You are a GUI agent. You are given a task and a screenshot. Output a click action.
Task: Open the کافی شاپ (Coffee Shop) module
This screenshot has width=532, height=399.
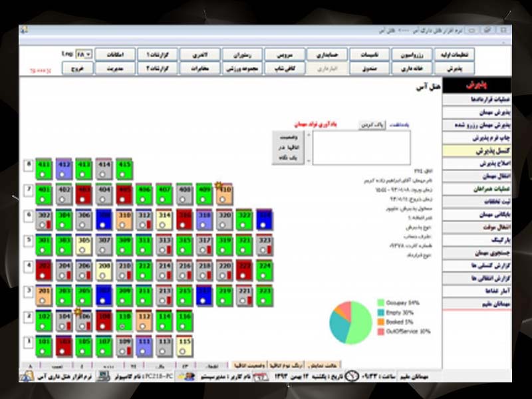click(285, 68)
